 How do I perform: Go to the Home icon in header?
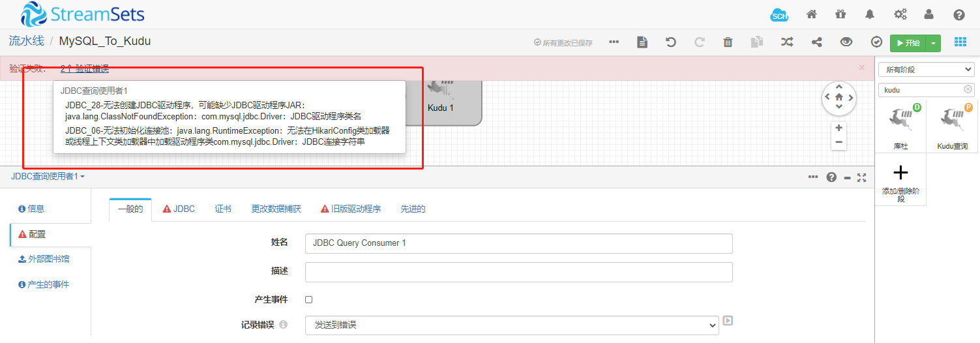pos(812,14)
